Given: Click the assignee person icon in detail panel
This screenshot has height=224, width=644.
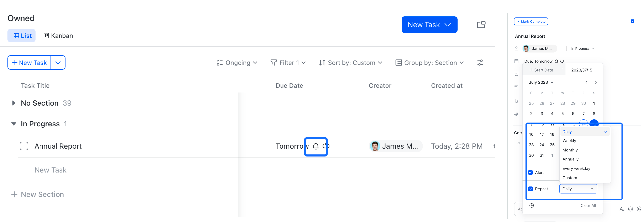Looking at the screenshot, I should (x=517, y=49).
